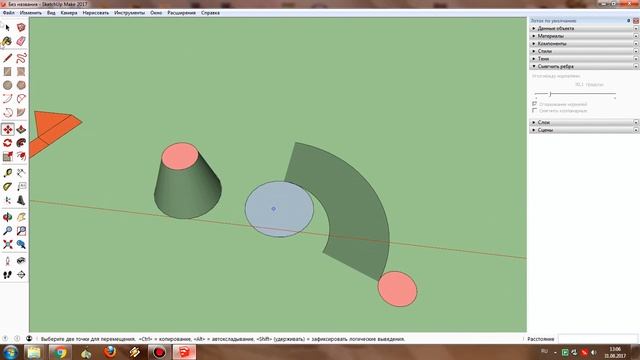
Task: Select the Polygon tool
Action: point(21,85)
